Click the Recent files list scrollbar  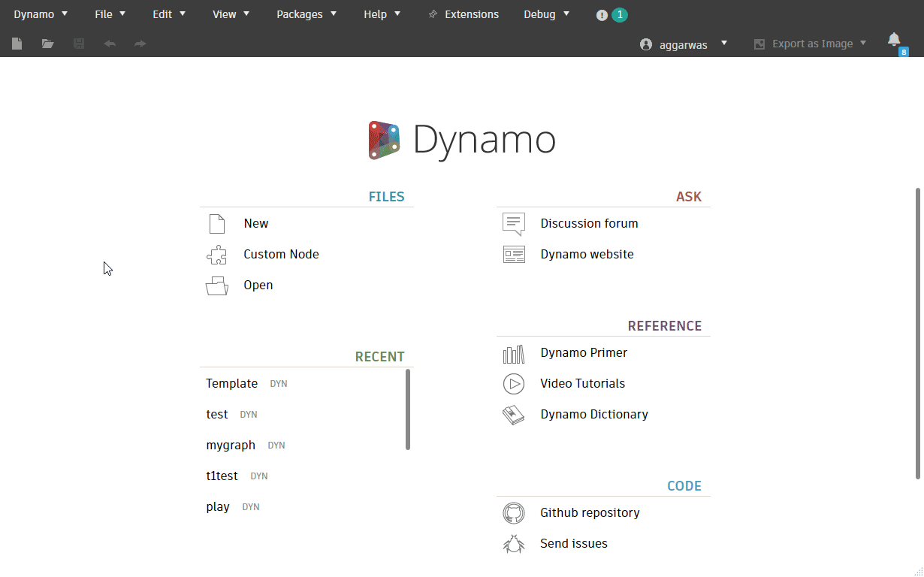[x=408, y=409]
